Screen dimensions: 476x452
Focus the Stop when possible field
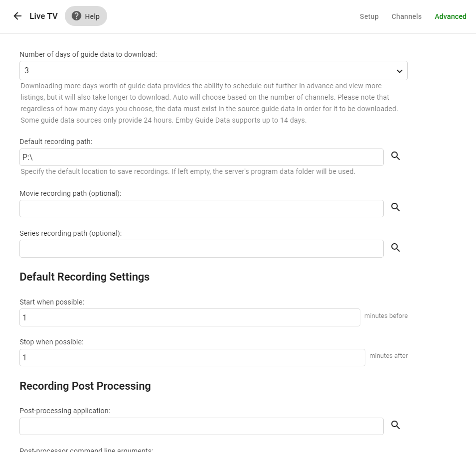coord(192,357)
